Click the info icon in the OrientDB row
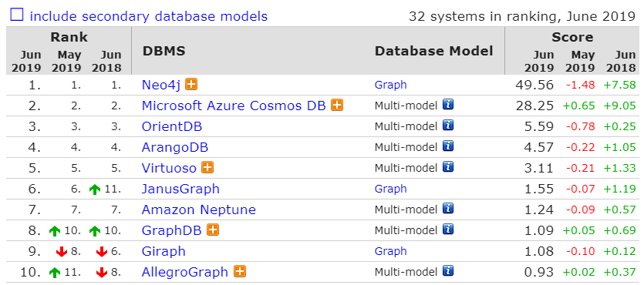 pos(448,126)
